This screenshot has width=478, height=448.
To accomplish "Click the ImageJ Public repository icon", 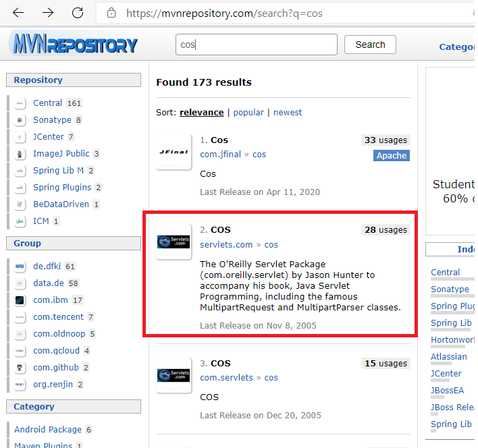I will [x=20, y=154].
